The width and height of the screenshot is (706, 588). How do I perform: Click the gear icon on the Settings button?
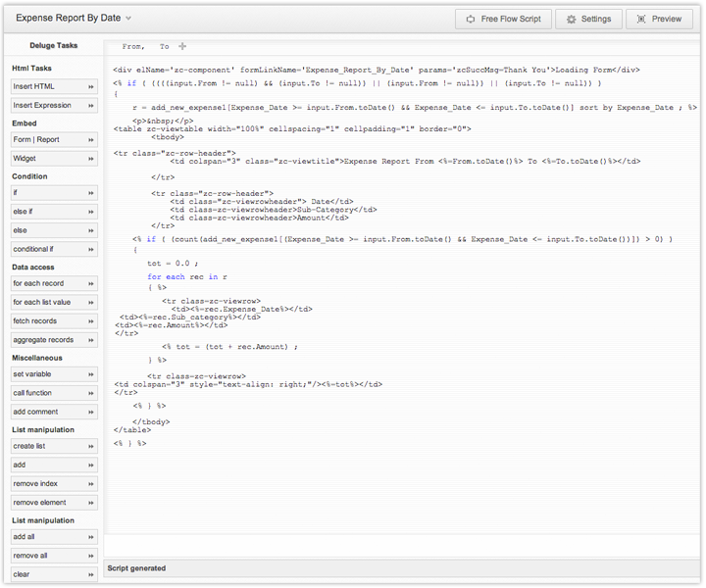point(571,19)
